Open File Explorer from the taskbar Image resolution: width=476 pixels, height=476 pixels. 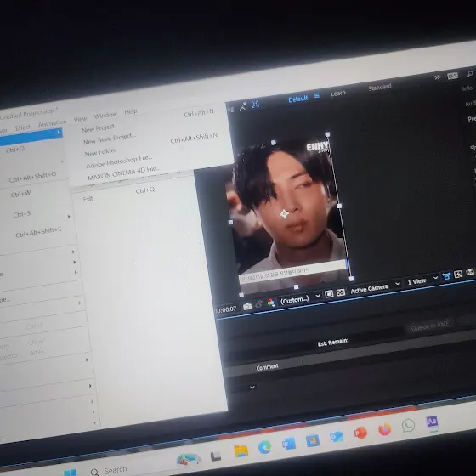pos(241,451)
